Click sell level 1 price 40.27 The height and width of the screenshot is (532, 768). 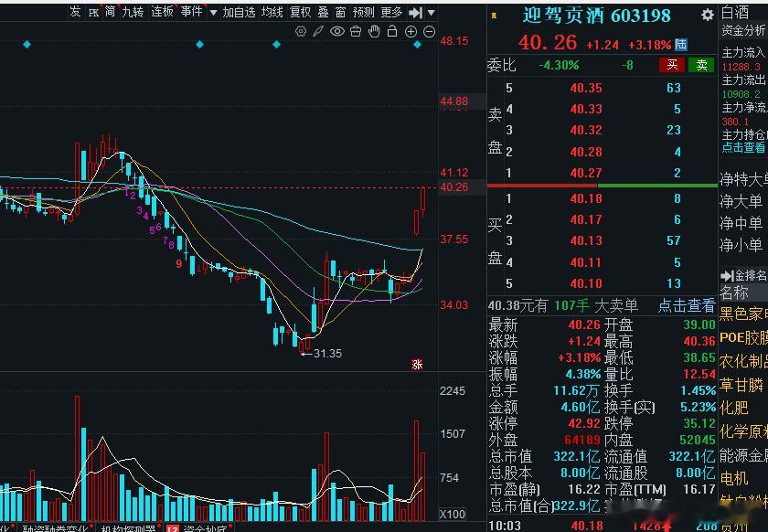586,173
